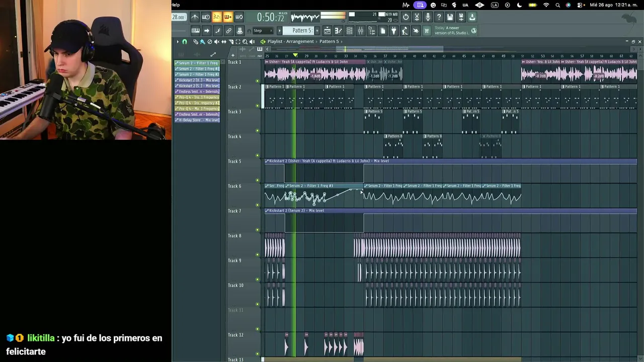Mute Track 3 using its green dot
This screenshot has width=644, height=362.
pos(258,131)
